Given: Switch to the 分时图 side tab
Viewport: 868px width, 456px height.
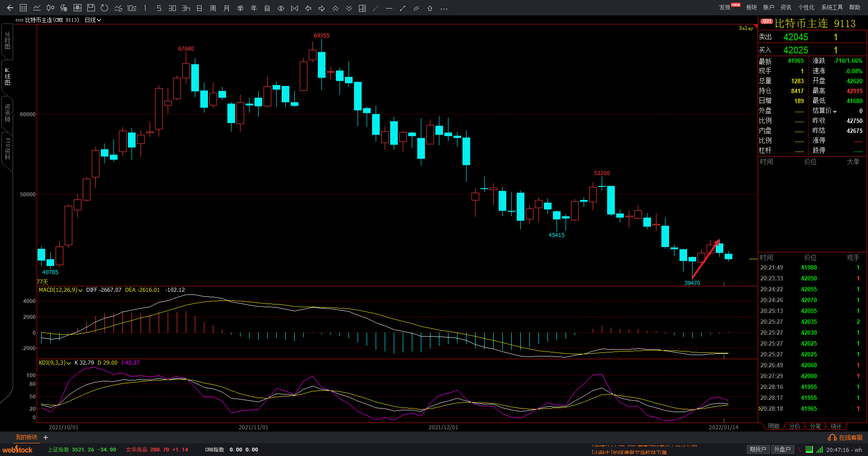Looking at the screenshot, I should pyautogui.click(x=7, y=41).
